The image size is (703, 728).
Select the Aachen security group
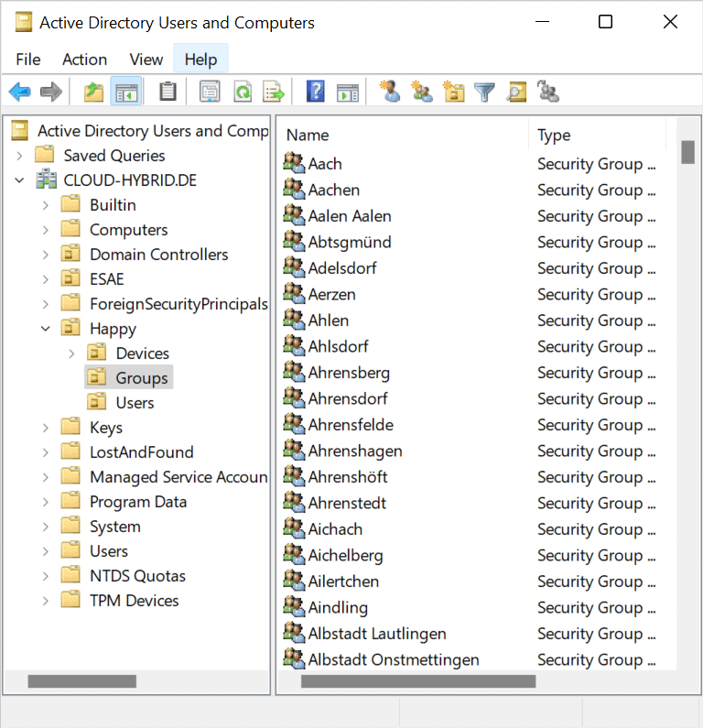333,190
